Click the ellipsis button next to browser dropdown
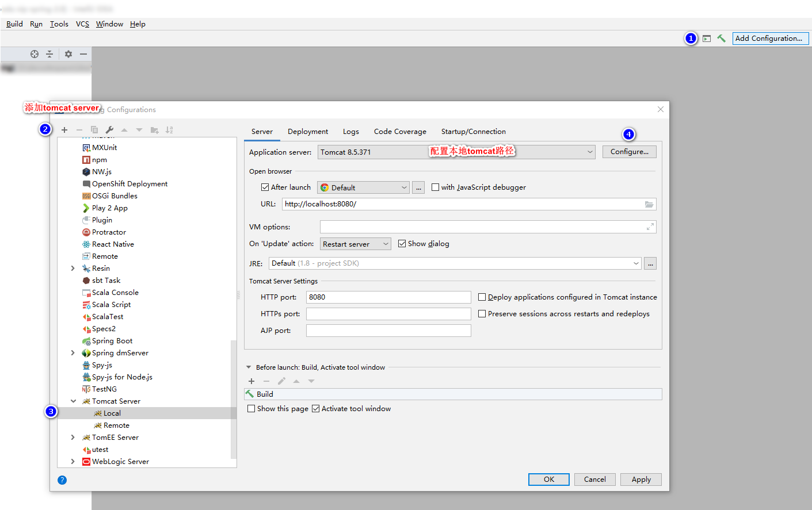 418,187
